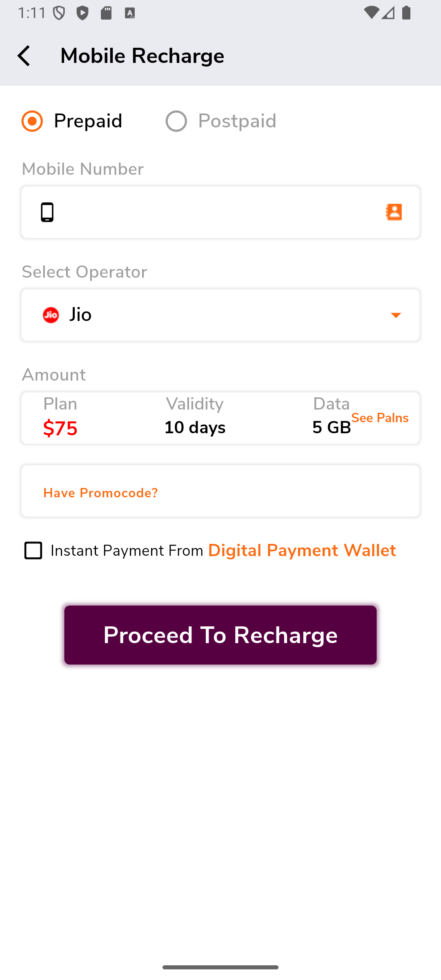Select the Postpaid radio button
Image resolution: width=441 pixels, height=980 pixels.
pyautogui.click(x=176, y=121)
